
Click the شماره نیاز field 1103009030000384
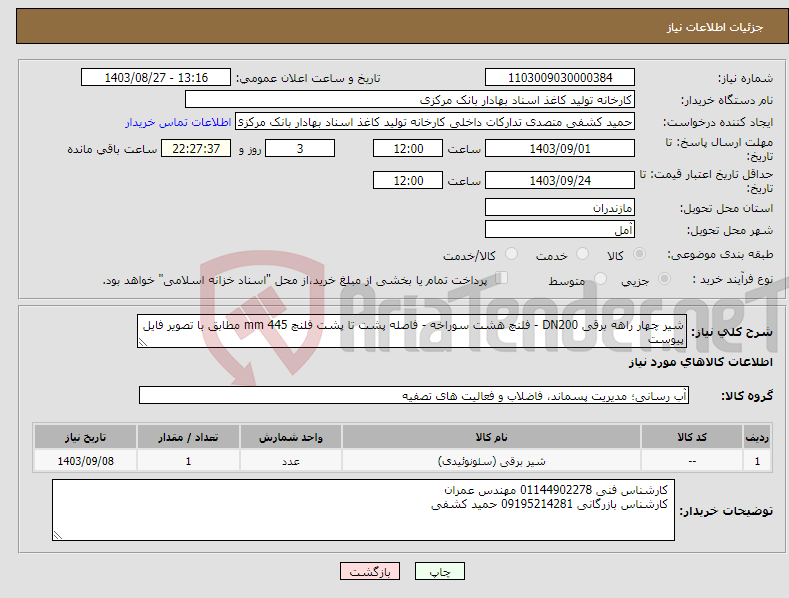click(x=560, y=78)
